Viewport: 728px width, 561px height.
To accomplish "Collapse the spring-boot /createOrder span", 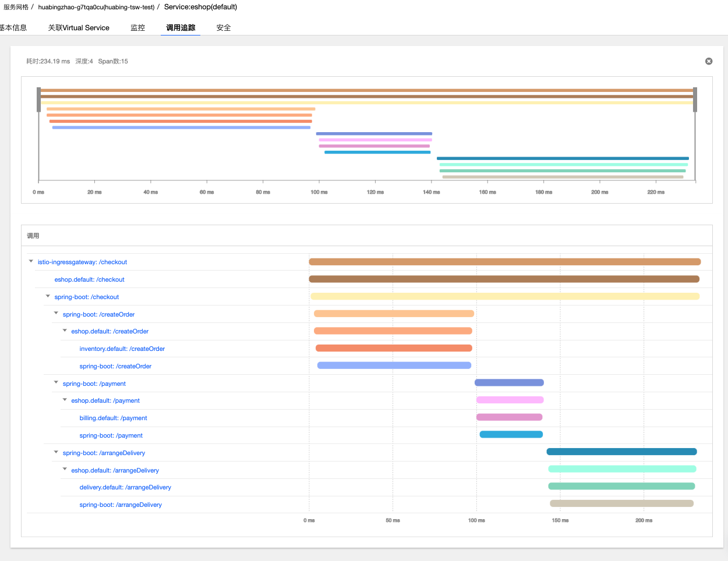I will [x=56, y=314].
